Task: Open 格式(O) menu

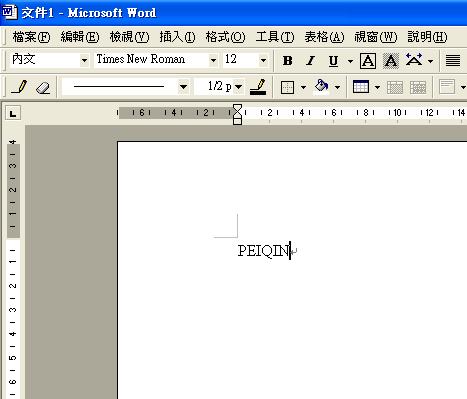Action: (x=225, y=37)
